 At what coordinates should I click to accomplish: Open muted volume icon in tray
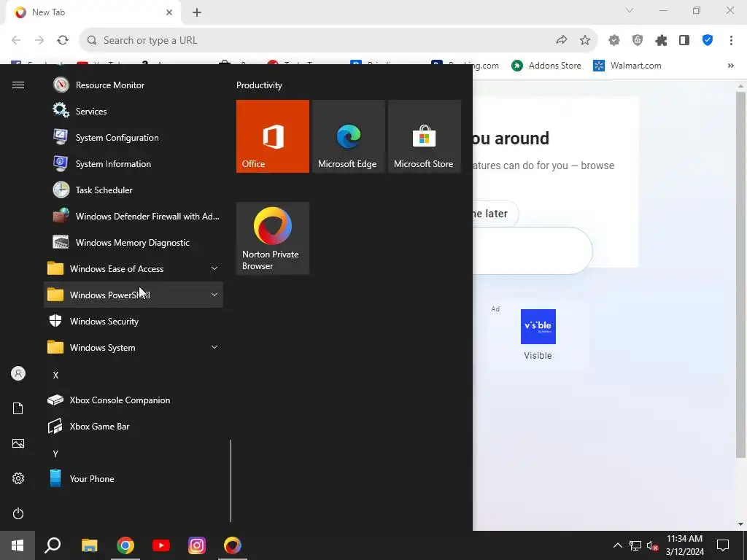coord(652,545)
